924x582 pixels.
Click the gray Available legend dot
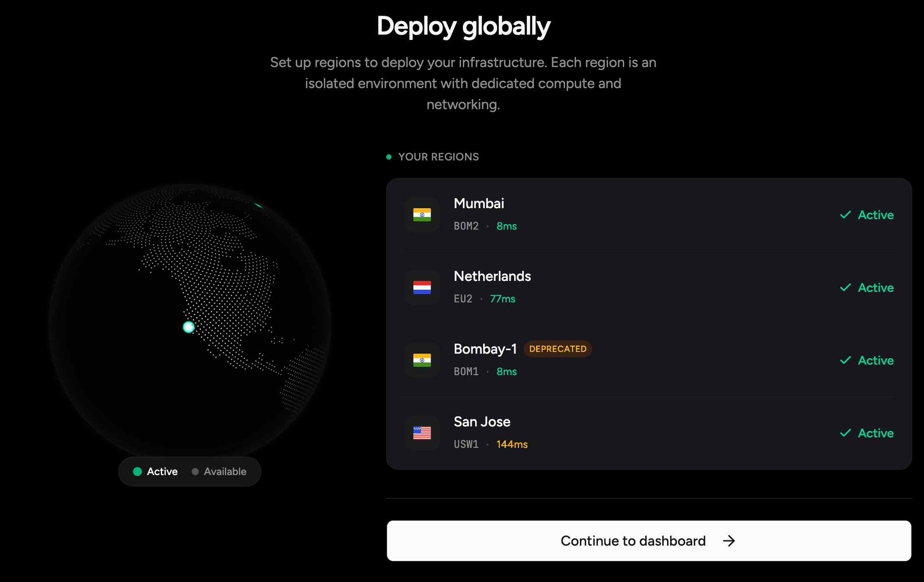(x=195, y=472)
